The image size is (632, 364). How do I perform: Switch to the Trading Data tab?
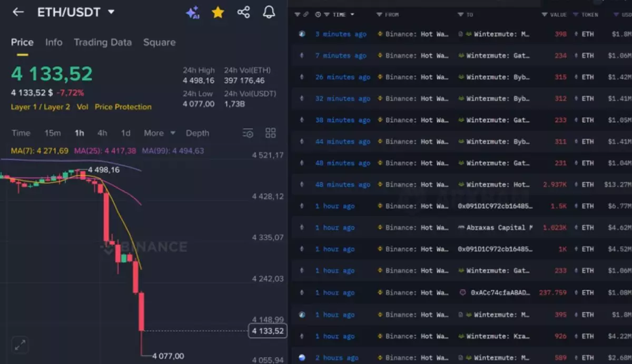103,42
